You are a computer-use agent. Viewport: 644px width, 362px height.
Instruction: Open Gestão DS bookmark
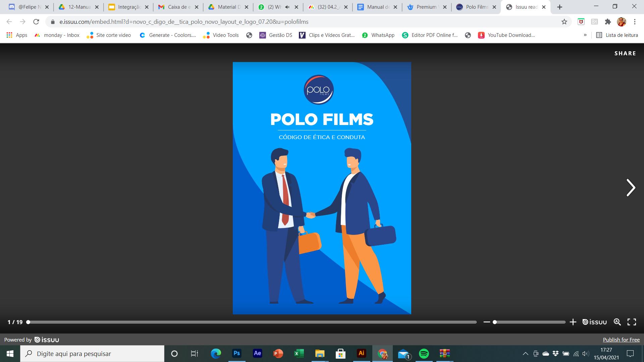[276, 35]
